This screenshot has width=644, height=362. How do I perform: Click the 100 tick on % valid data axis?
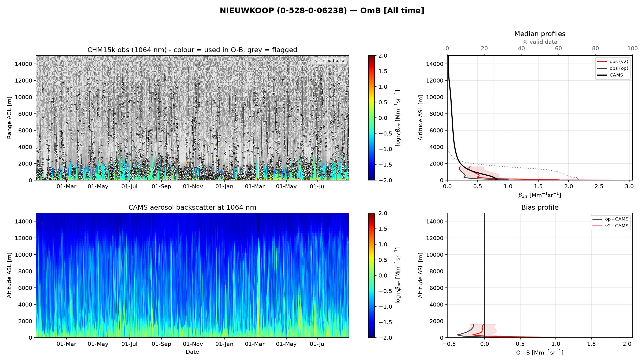point(632,48)
